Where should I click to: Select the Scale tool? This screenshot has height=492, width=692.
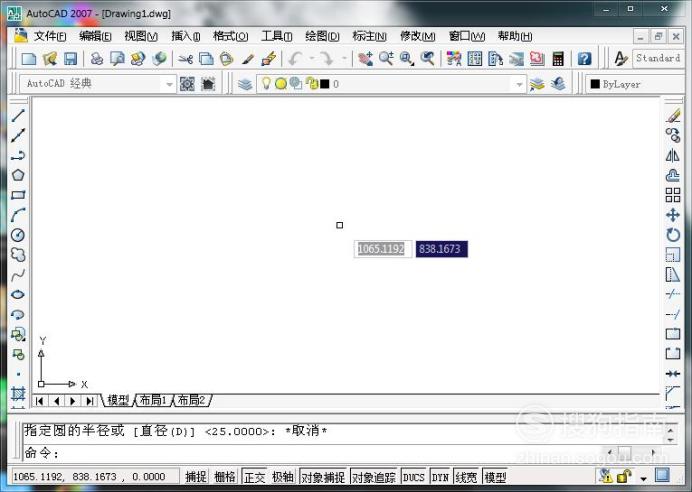pos(673,255)
